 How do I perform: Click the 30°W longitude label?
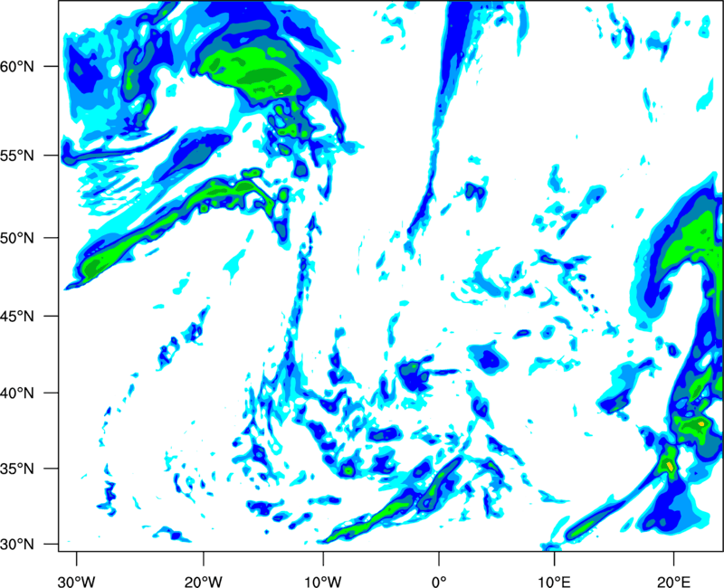[x=76, y=582]
